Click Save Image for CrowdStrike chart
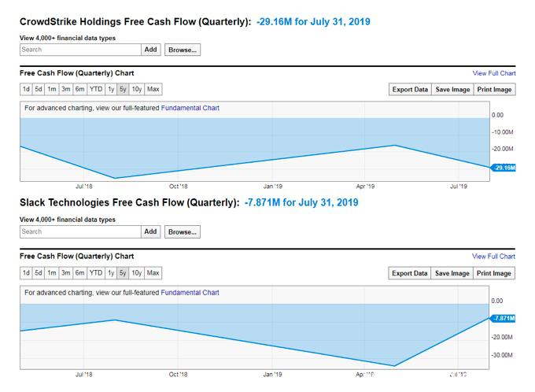 [x=452, y=90]
